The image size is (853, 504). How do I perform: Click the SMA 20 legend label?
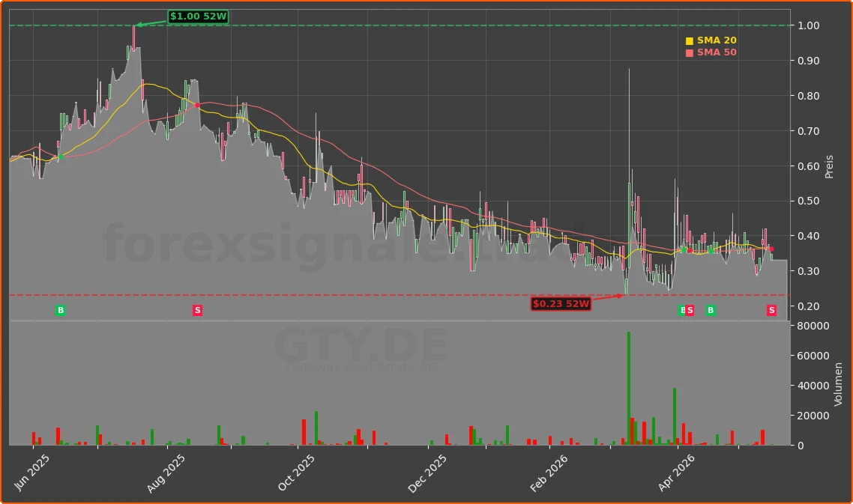717,40
